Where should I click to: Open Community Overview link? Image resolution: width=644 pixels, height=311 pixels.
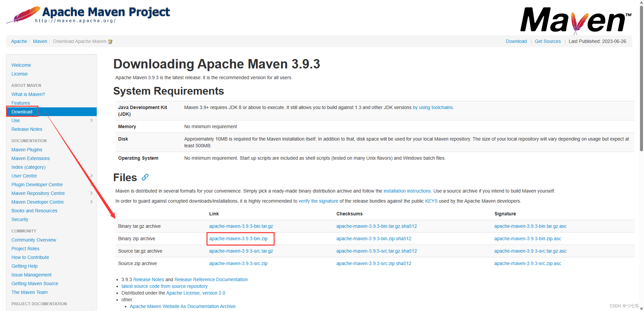click(34, 240)
